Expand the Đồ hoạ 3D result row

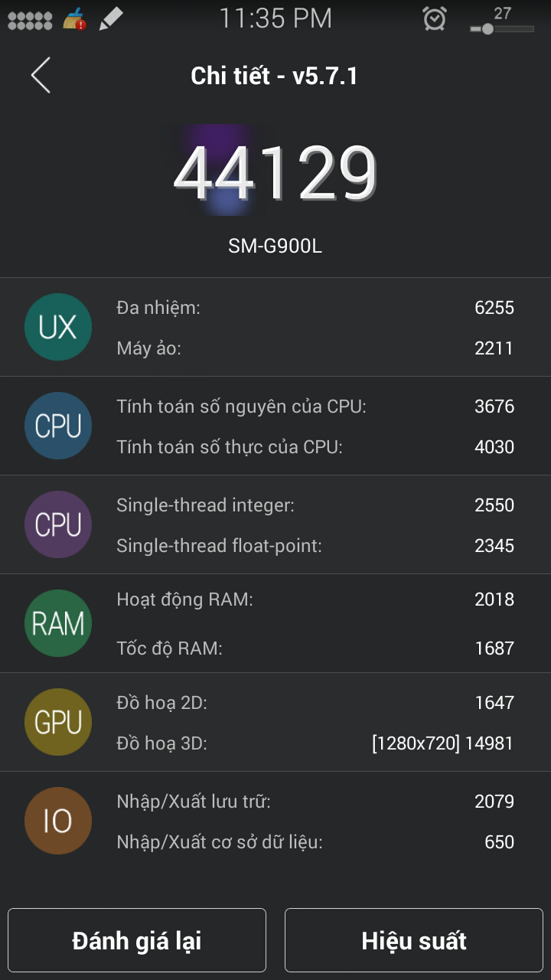[306, 742]
